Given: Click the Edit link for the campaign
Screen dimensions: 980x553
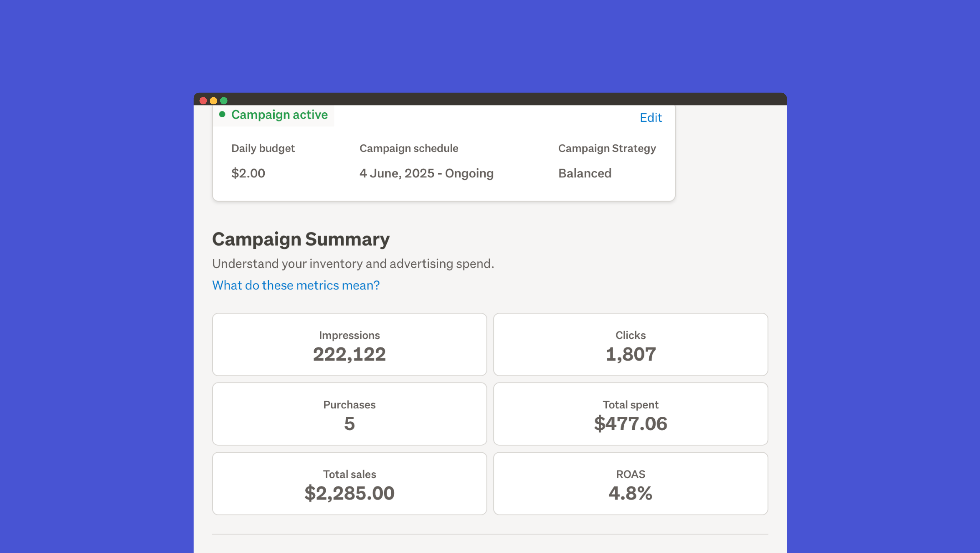Looking at the screenshot, I should [651, 117].
